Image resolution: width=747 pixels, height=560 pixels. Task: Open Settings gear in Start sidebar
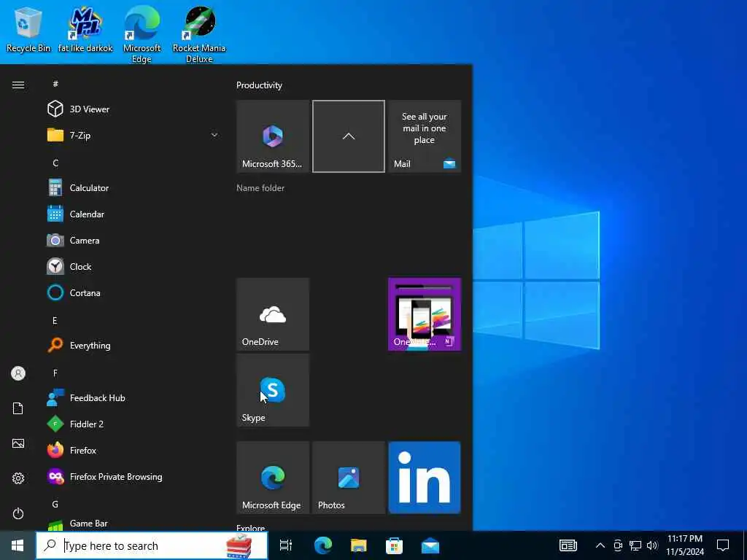tap(18, 478)
